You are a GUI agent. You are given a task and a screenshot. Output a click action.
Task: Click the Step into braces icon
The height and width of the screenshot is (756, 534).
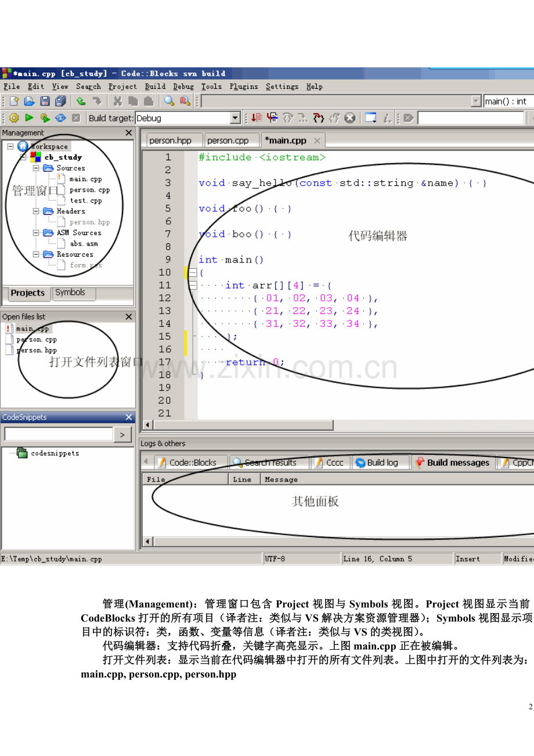(319, 118)
